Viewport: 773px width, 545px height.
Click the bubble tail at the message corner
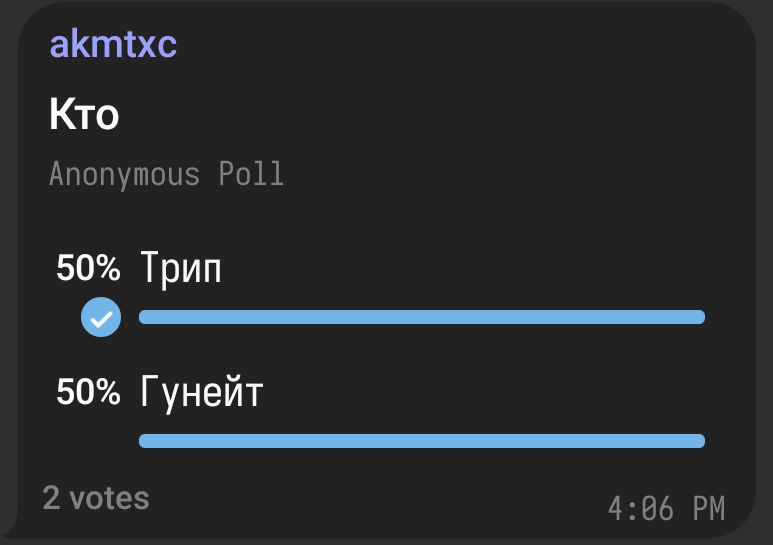click(9, 525)
